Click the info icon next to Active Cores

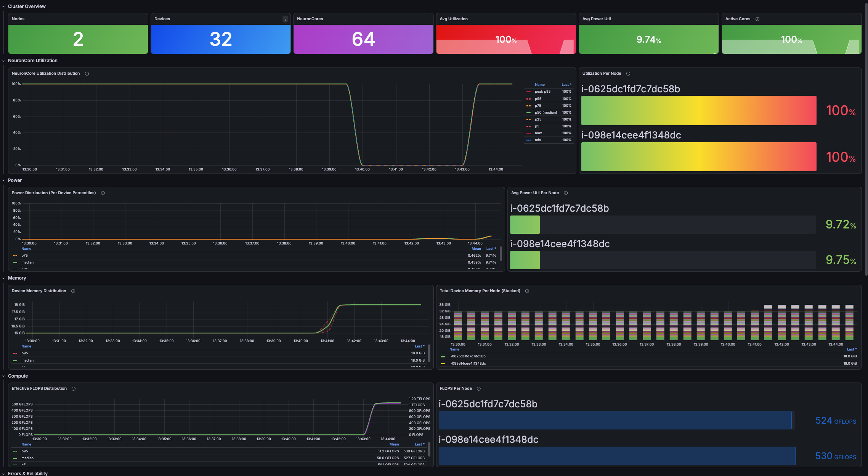point(757,19)
